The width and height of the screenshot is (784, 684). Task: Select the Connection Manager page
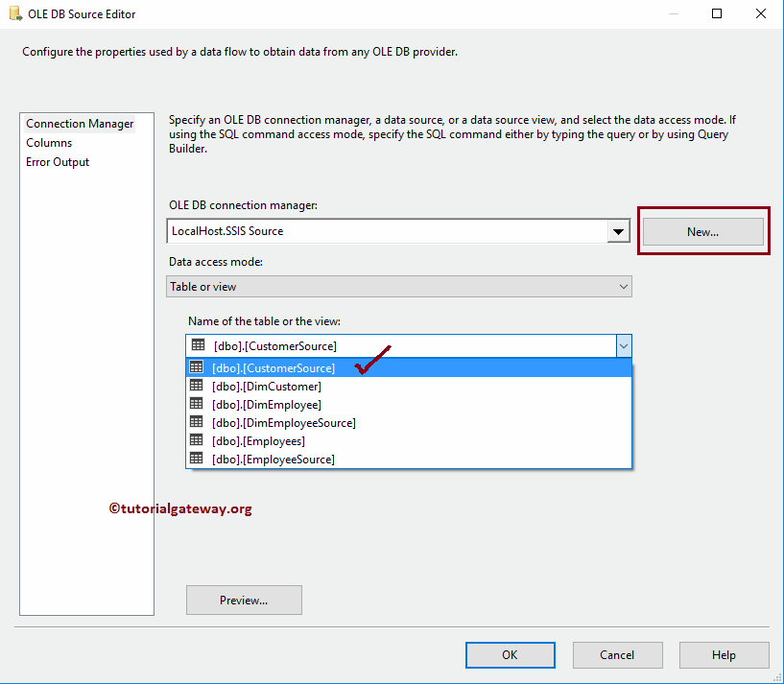[x=80, y=124]
